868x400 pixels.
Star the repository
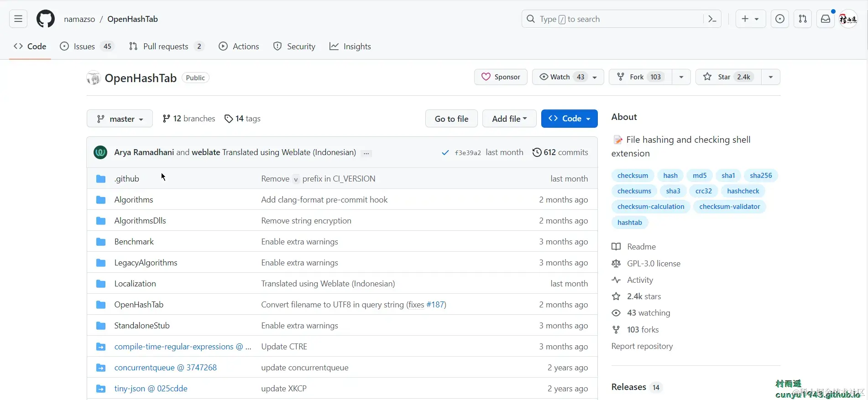729,77
